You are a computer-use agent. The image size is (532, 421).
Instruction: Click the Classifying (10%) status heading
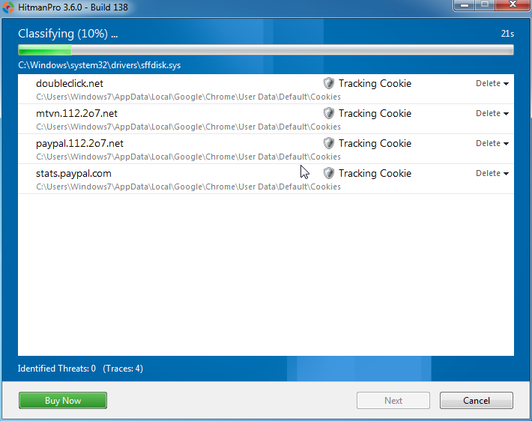coord(68,34)
